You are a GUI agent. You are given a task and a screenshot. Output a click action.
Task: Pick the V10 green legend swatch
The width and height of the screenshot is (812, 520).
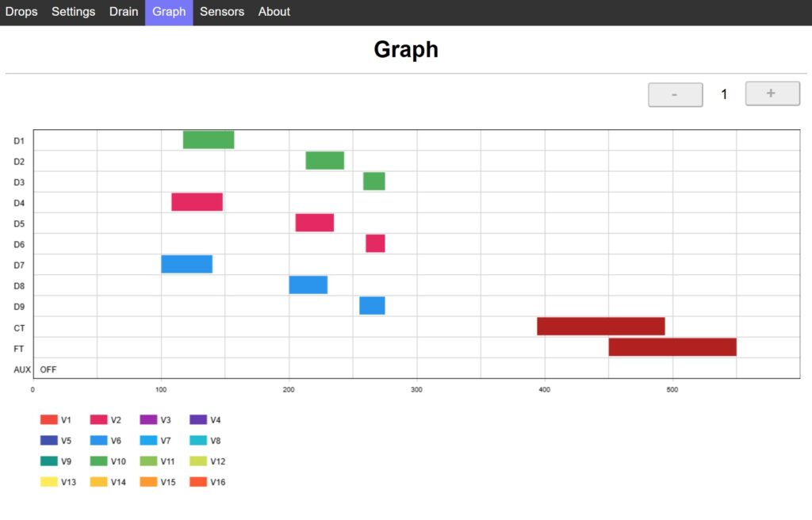point(99,461)
